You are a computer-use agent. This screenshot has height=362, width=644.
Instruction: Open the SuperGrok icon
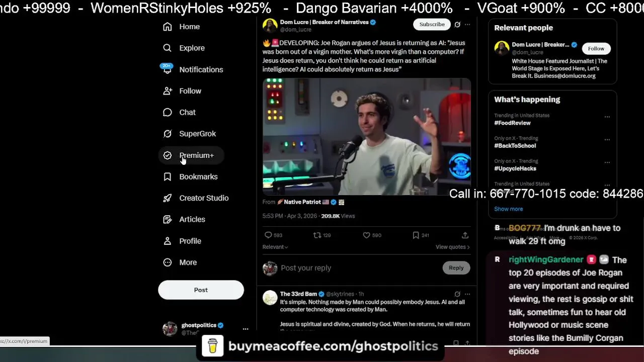point(168,134)
